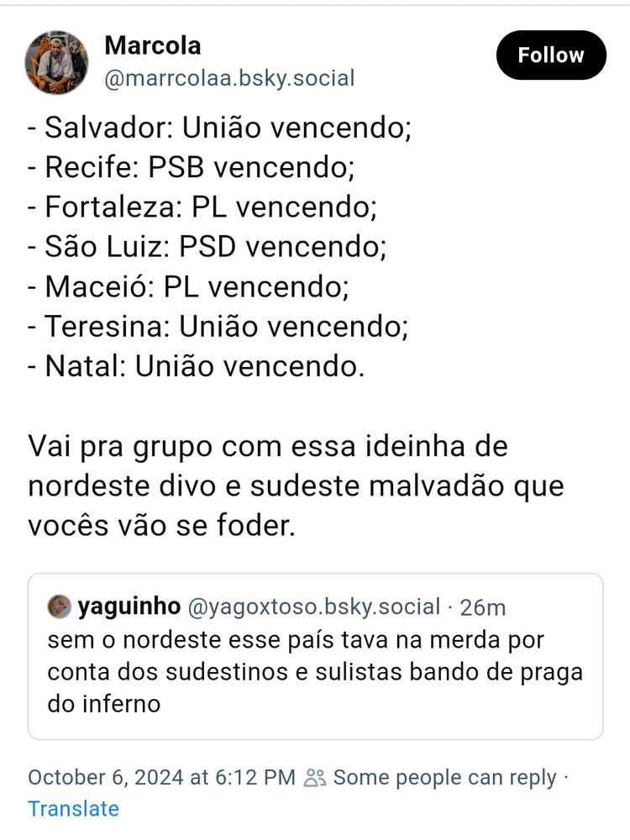Click the @marrcolaa.bsky.social handle

coord(230,78)
